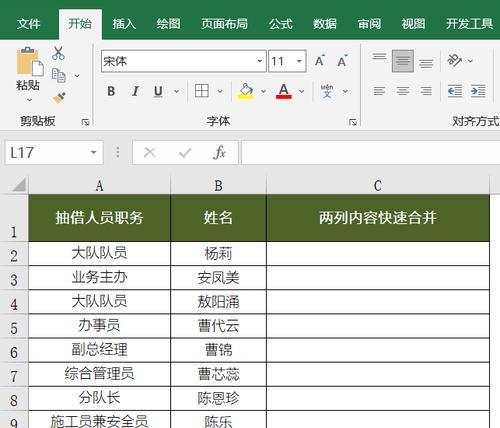Switch to the 插入 tab
This screenshot has width=500, height=428.
tap(124, 24)
